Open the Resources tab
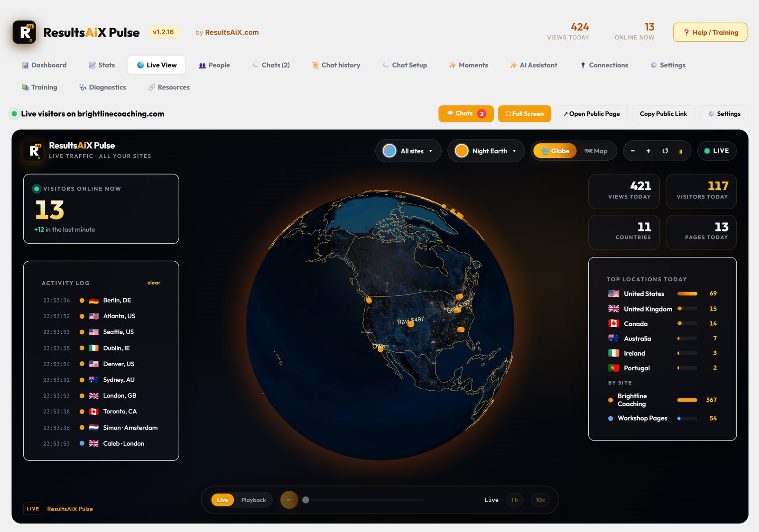 [x=169, y=87]
